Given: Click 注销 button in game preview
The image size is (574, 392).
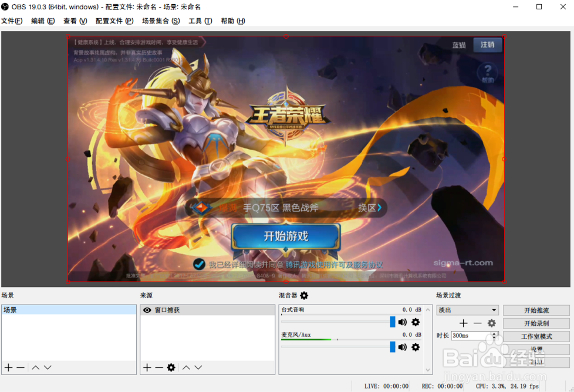Looking at the screenshot, I should (487, 45).
